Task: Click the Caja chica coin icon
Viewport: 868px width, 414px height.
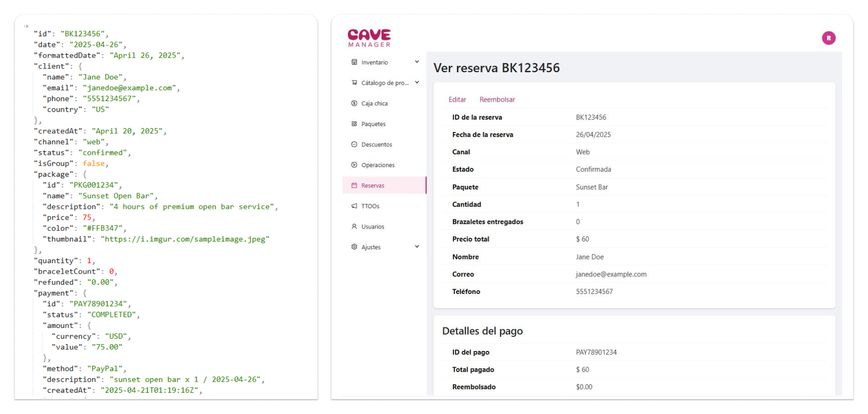Action: [354, 103]
